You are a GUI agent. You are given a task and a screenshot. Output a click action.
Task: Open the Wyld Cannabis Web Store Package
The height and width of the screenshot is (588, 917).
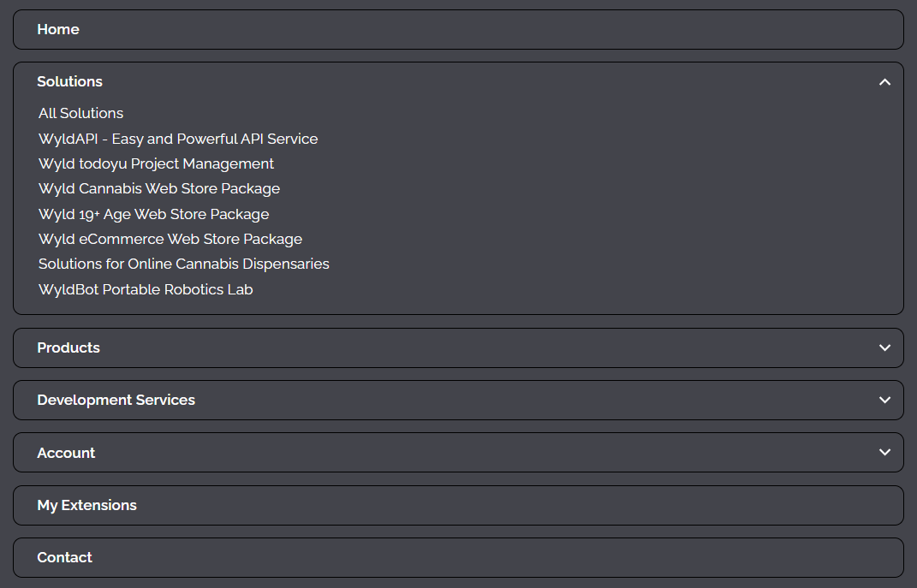click(x=158, y=188)
